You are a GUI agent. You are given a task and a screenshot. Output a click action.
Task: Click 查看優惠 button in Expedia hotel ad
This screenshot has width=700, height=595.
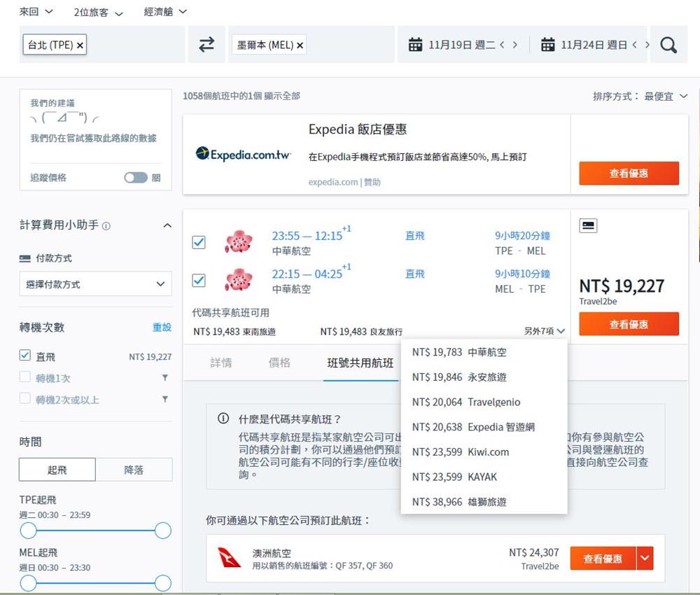point(629,173)
